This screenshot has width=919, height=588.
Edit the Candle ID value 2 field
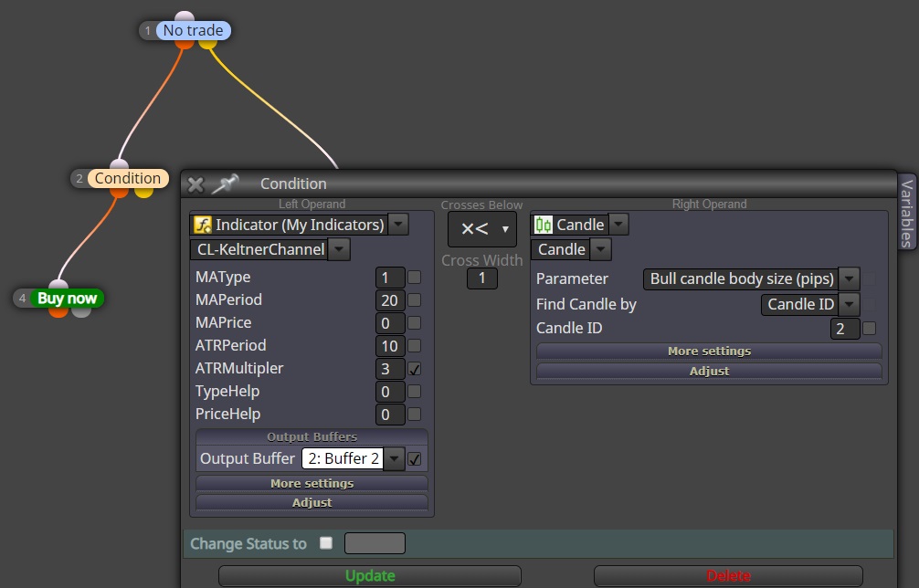(845, 329)
